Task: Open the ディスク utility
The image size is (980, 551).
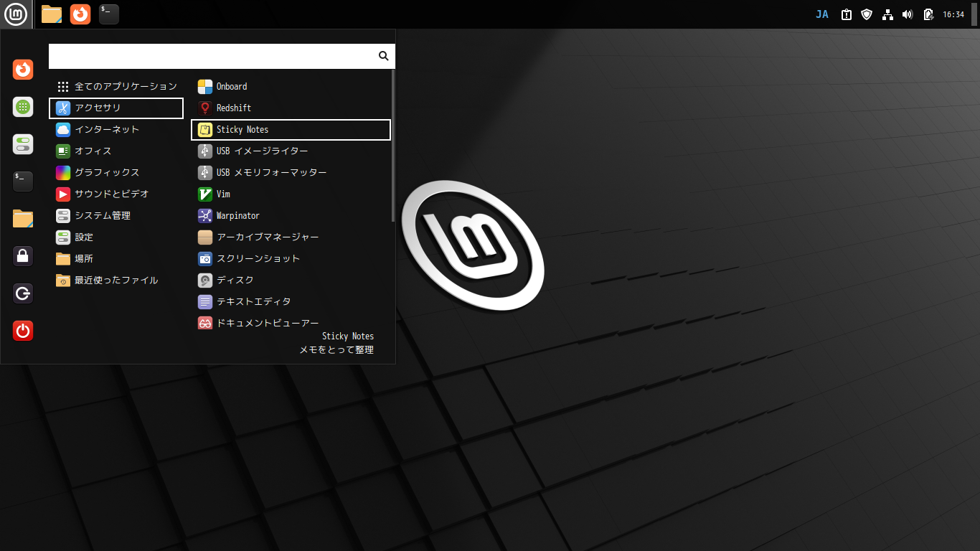Action: coord(291,281)
